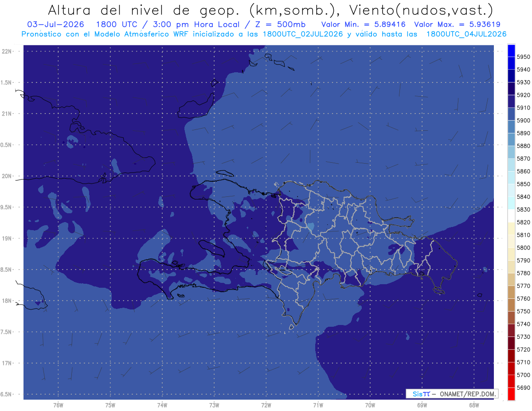Pick the pale cream swatch between 5810 and 5820
Screen dimensions: 532x411
[511, 228]
